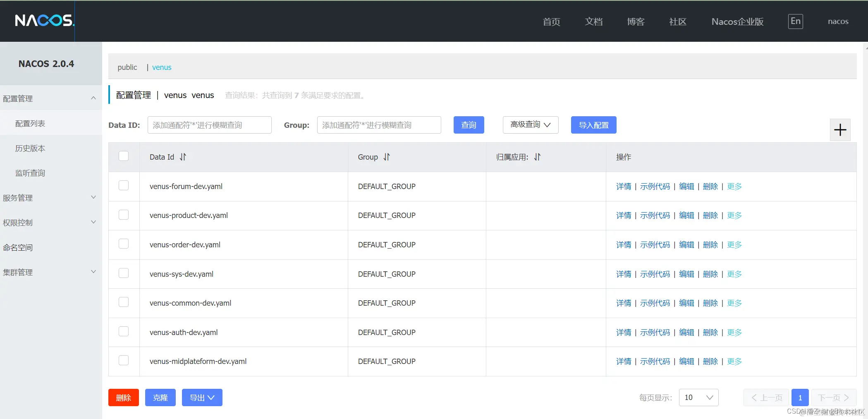Click 编辑 for venus-order-dev.yaml
Screen dimensions: 868x419
686,245
